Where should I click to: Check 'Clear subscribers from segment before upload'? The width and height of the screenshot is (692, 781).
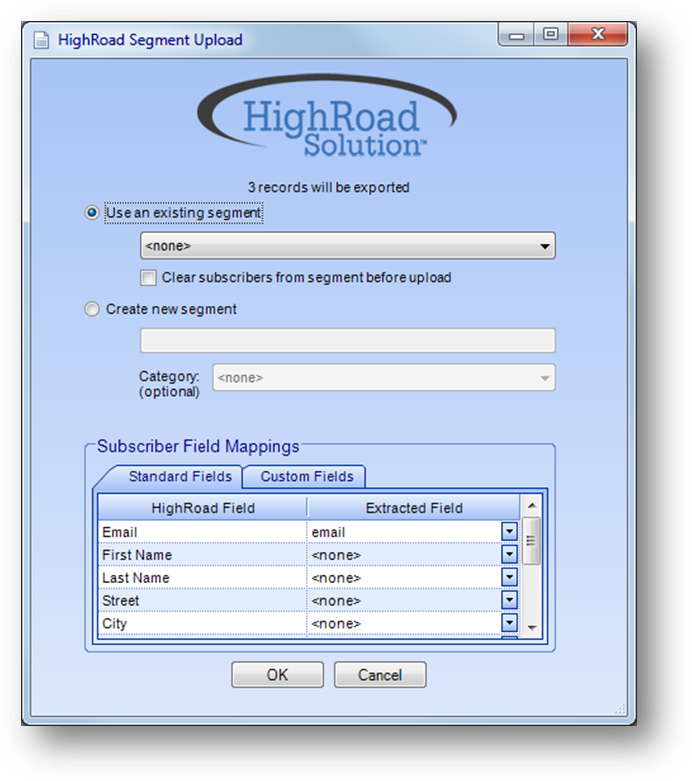point(148,277)
